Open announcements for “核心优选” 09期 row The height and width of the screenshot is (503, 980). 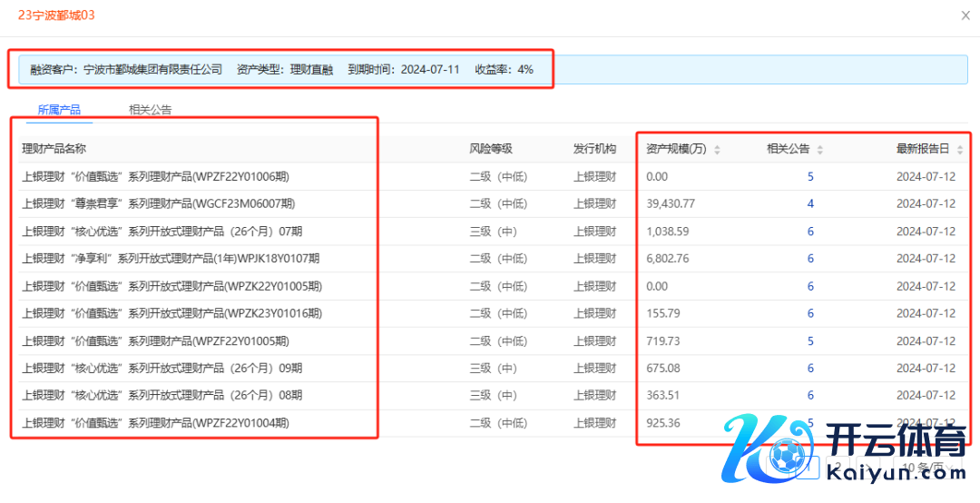coord(810,369)
